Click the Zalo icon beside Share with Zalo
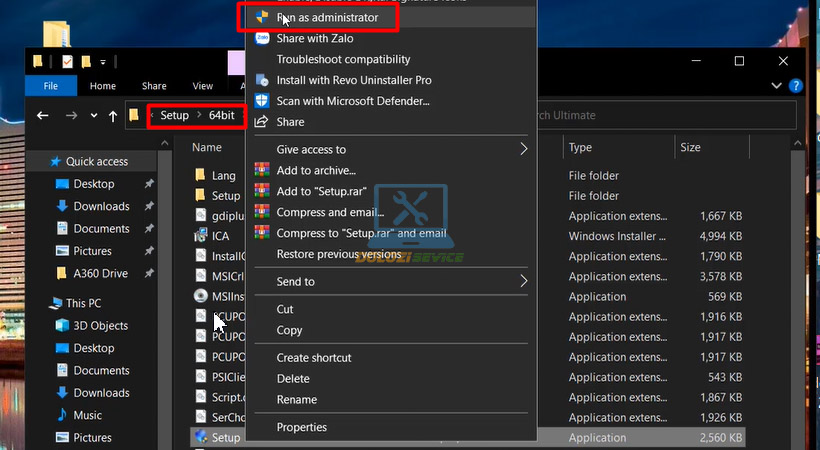The height and width of the screenshot is (450, 820). click(x=262, y=39)
